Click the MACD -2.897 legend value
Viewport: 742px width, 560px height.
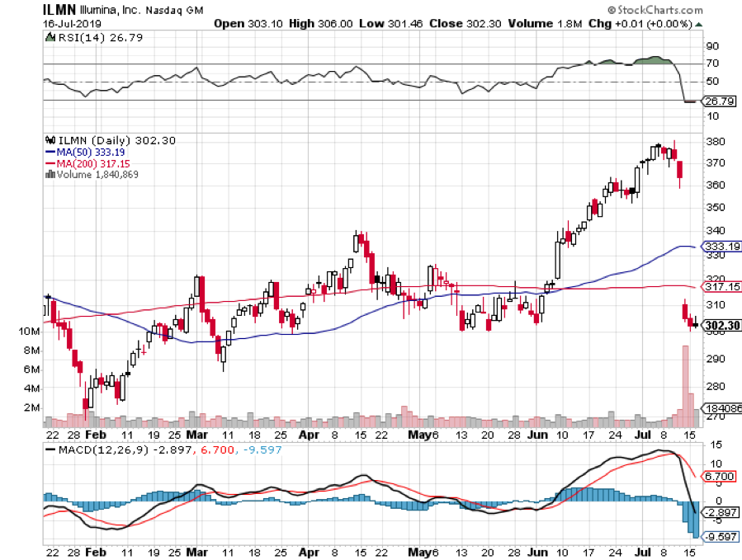click(x=173, y=449)
